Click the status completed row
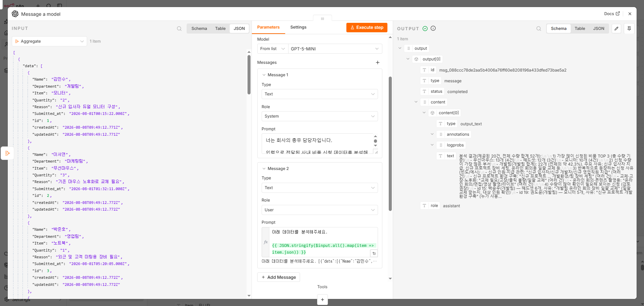The image size is (644, 306). [444, 91]
